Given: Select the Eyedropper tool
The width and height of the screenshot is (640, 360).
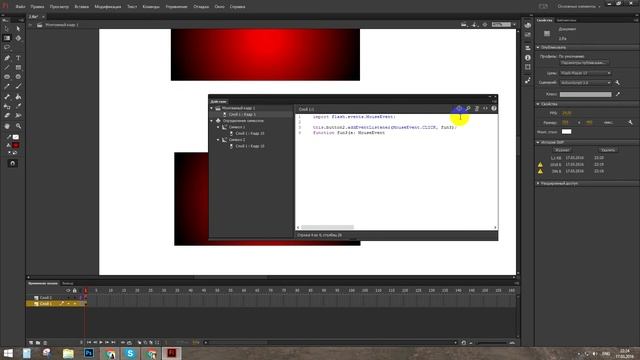Looking at the screenshot, I should 18,106.
